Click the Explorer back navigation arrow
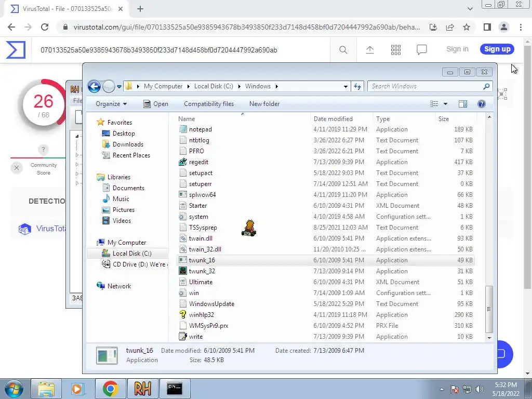 (94, 86)
